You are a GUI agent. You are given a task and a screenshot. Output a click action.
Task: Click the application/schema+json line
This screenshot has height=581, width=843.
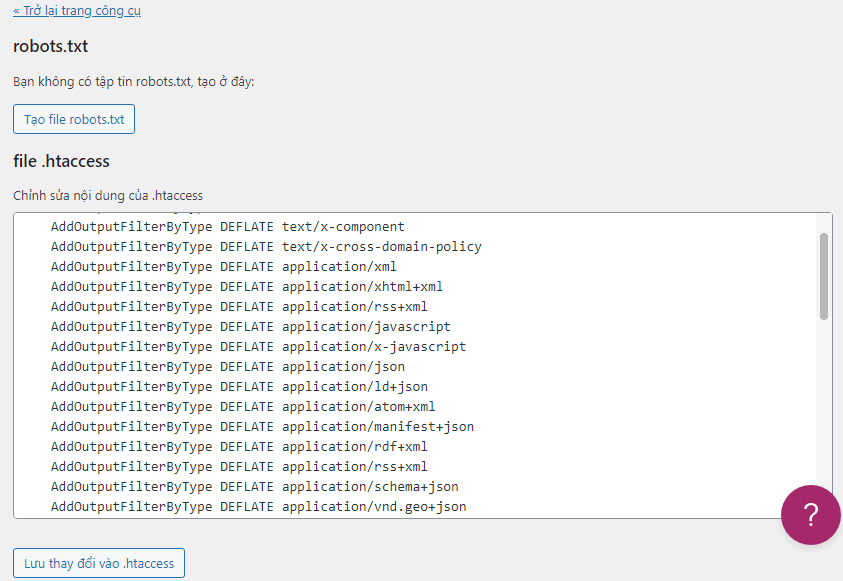click(254, 487)
